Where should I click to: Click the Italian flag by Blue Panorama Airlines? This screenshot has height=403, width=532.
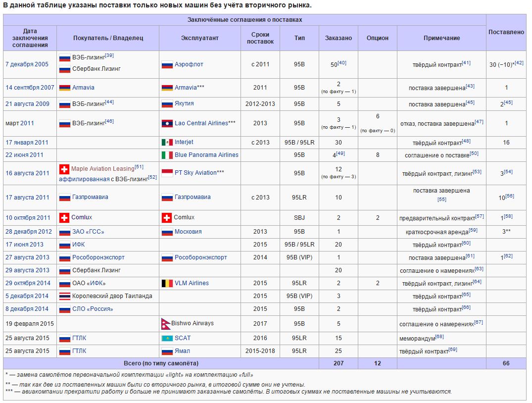167,155
